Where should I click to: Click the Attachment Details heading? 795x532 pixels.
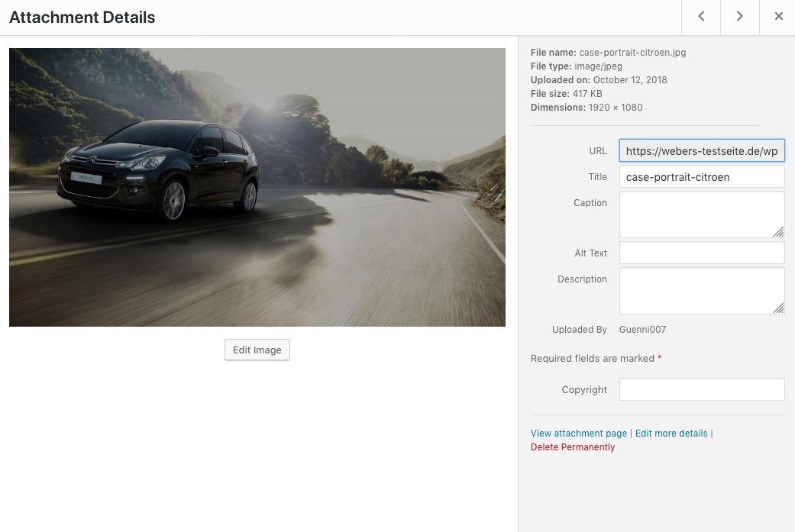pos(82,18)
